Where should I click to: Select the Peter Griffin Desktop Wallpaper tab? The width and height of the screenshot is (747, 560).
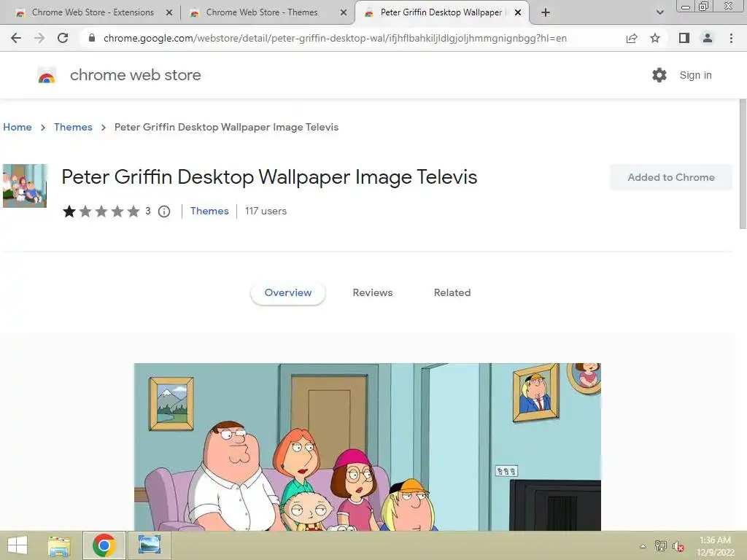point(441,12)
